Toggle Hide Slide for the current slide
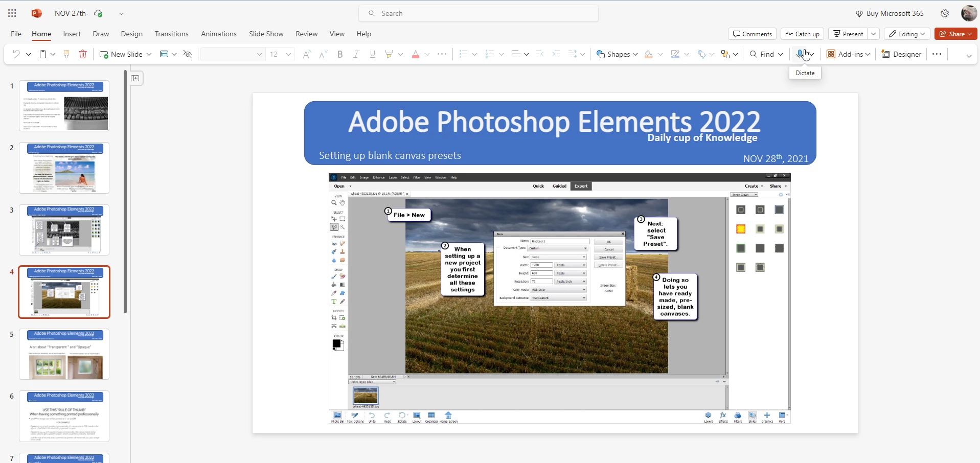Screen dimensions: 980x463 pos(188,54)
